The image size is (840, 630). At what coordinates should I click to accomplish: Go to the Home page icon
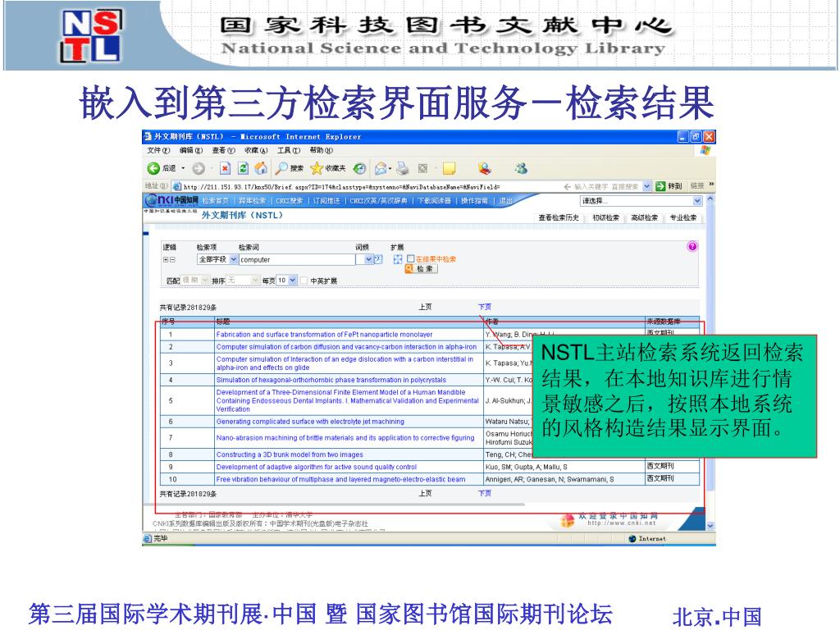coord(261,168)
